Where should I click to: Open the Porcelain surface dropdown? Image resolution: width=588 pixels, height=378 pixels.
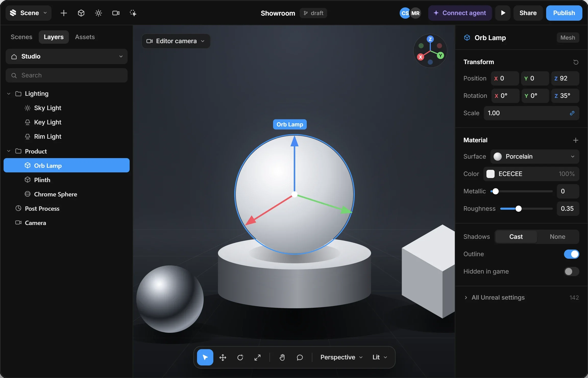535,157
